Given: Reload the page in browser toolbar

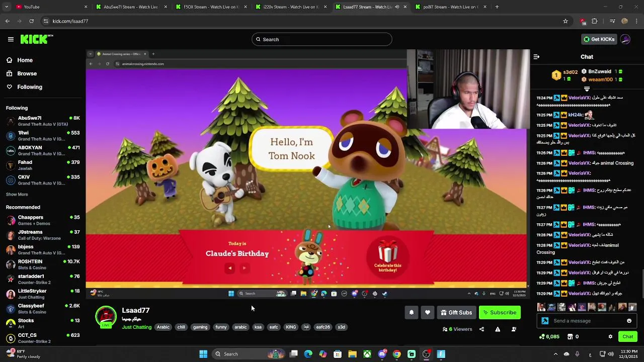Looking at the screenshot, I should click(x=32, y=21).
